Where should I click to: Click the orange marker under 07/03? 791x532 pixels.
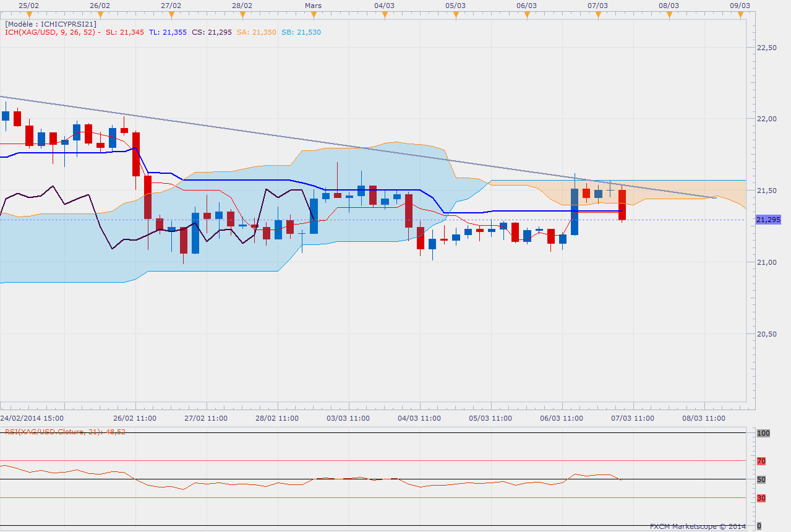[598, 14]
